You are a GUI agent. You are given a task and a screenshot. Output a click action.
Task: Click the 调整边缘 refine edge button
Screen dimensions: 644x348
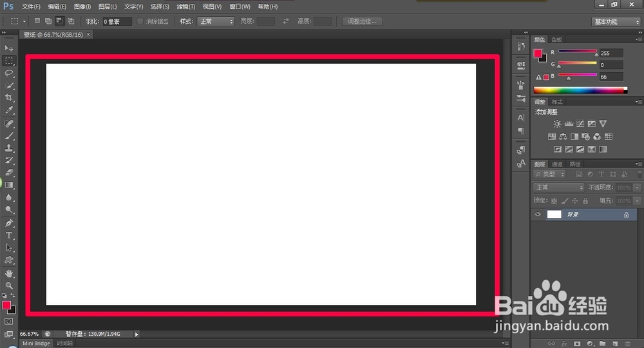tap(362, 21)
